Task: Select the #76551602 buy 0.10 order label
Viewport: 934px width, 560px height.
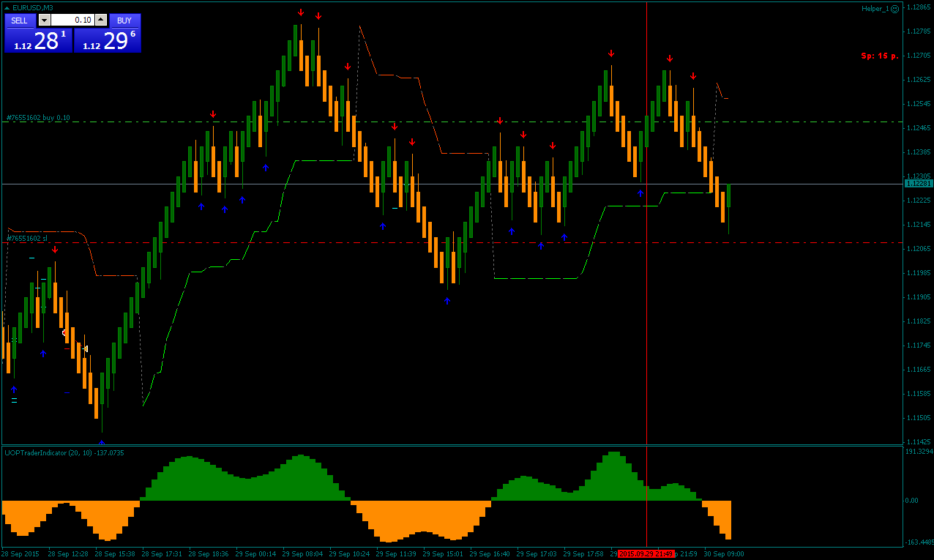Action: point(38,117)
